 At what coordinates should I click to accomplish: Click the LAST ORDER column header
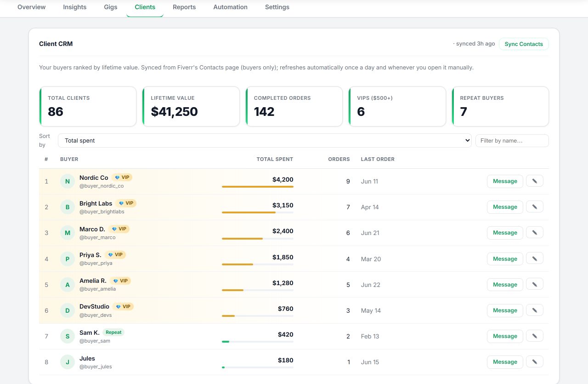coord(378,159)
